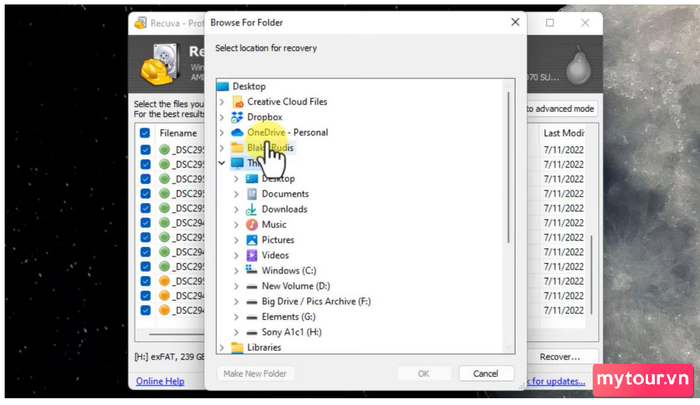Click the Elements (G:) drive icon

point(252,317)
